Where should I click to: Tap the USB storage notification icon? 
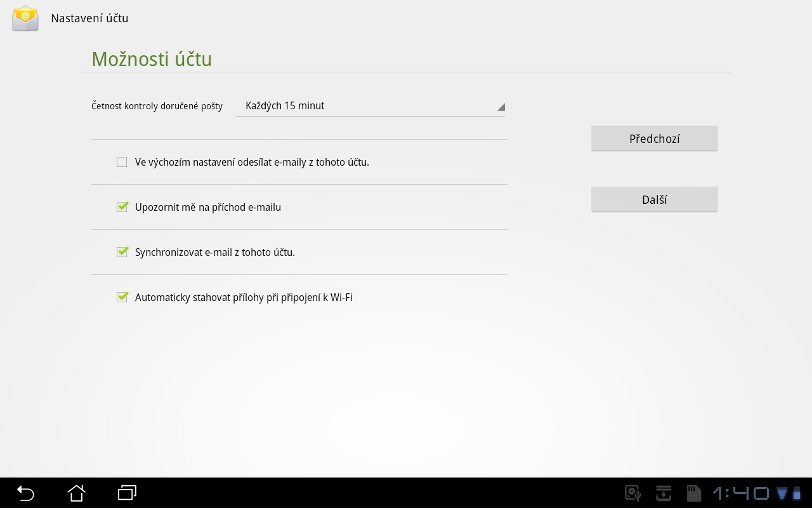pos(633,493)
